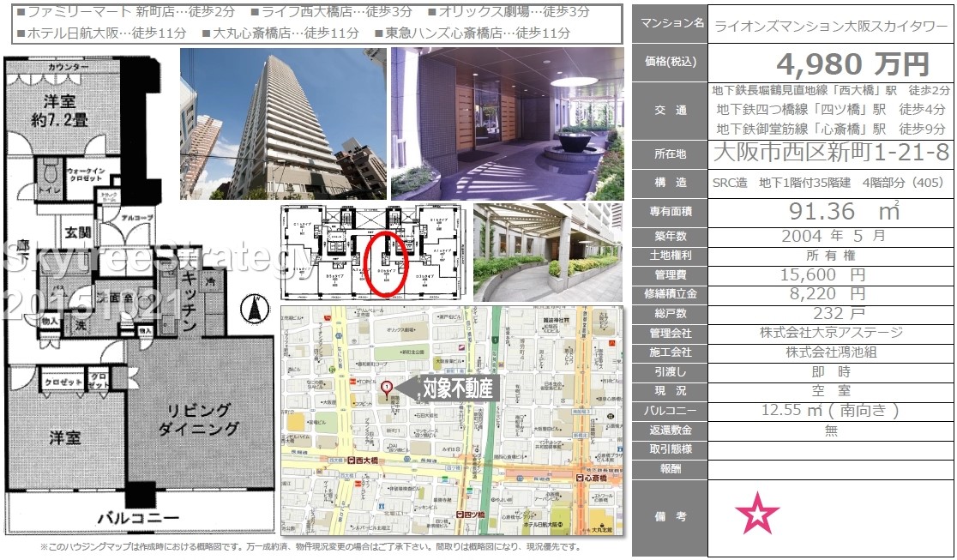Open the garden walkway approach photo
957x560 pixels.
click(x=548, y=252)
